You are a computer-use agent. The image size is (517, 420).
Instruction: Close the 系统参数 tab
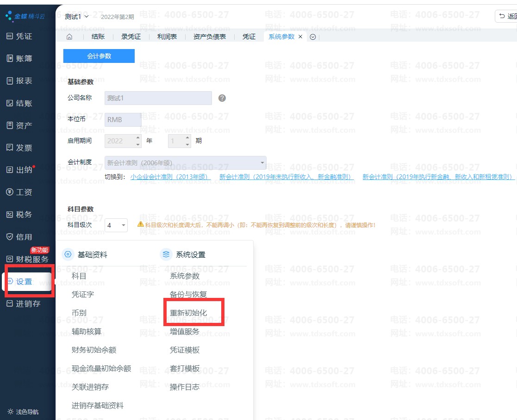[x=300, y=37]
